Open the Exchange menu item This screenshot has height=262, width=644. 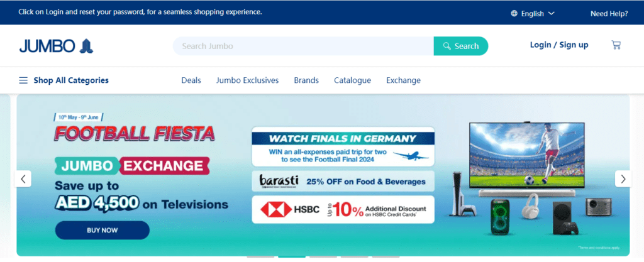[x=403, y=80]
